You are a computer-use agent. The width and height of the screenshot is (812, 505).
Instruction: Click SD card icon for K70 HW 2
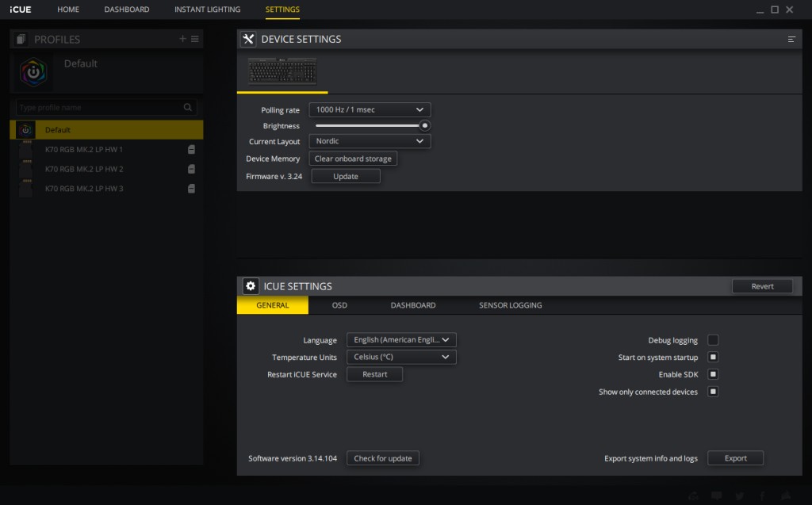coord(191,169)
